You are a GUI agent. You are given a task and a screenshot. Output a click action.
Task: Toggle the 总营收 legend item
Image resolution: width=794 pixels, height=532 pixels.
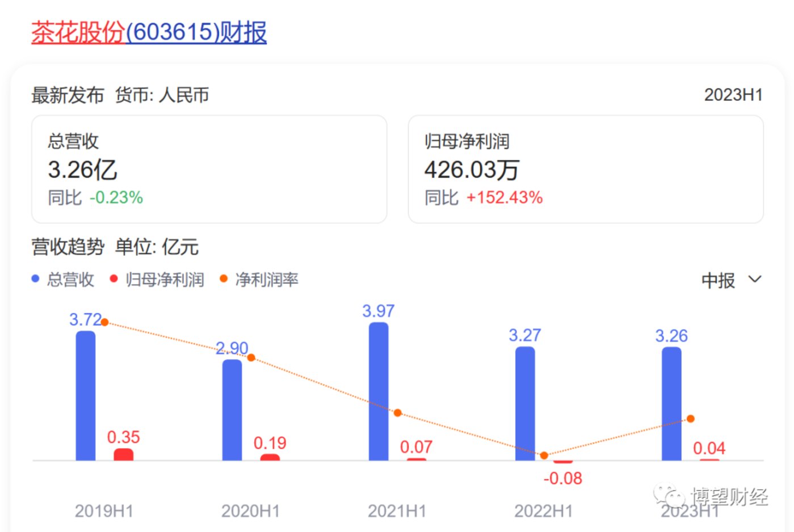pyautogui.click(x=63, y=280)
